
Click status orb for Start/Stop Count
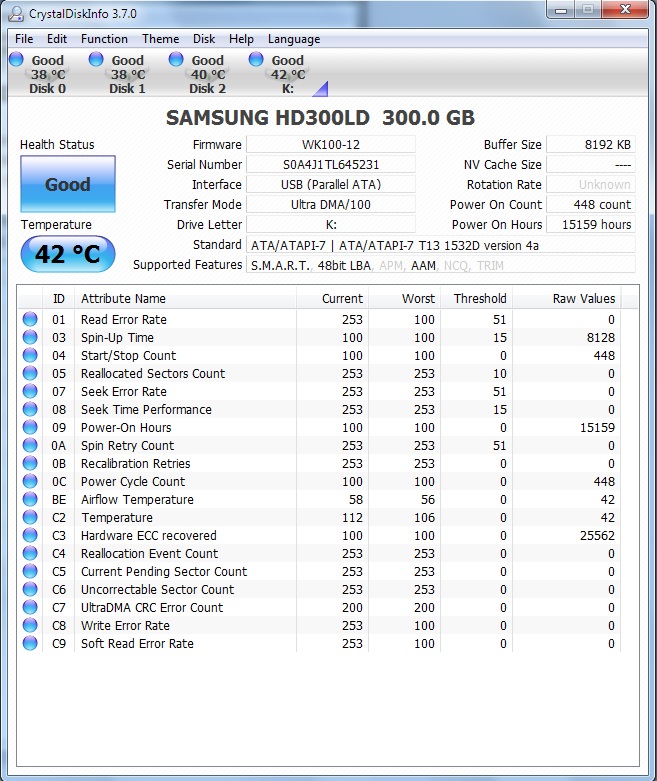tap(30, 355)
